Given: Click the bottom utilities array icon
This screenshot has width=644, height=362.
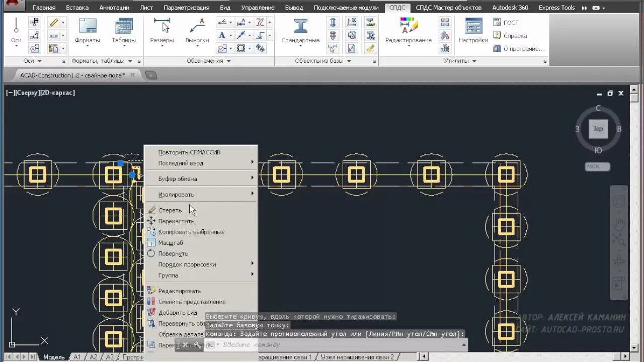Looking at the screenshot, I should point(445,48).
